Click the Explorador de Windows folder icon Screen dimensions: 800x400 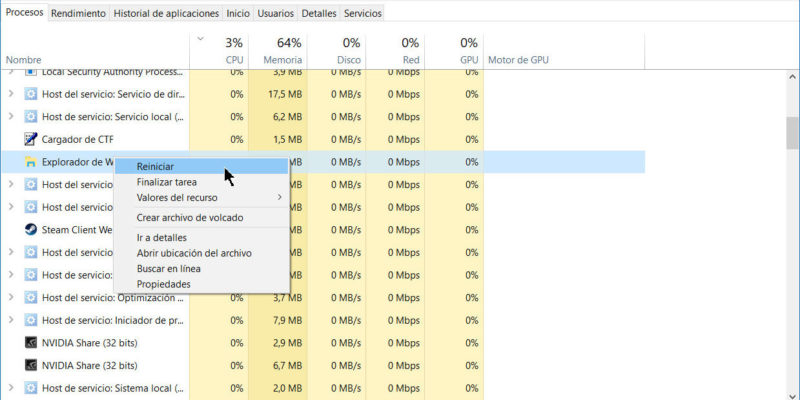31,162
